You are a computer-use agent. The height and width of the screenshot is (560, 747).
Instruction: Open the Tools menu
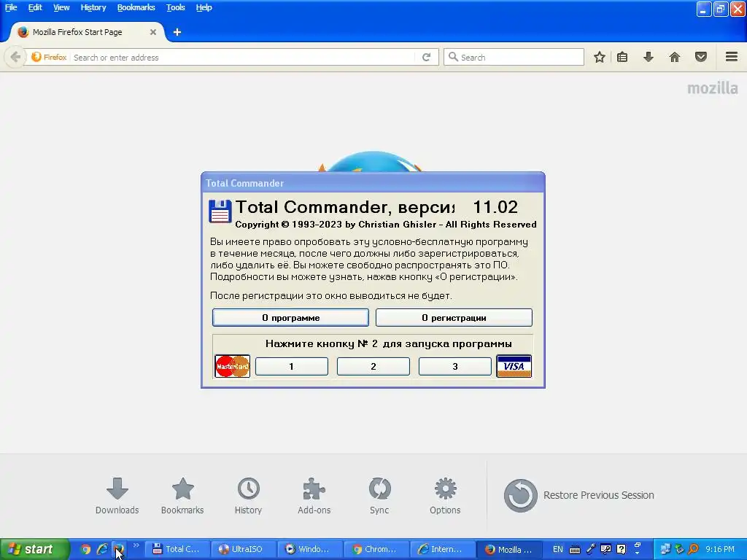pyautogui.click(x=175, y=7)
